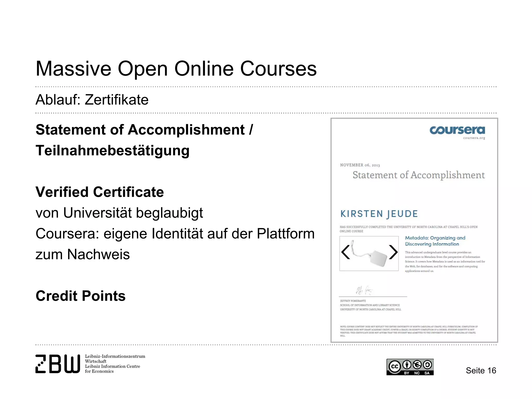
Task: Click the certificate's 'Statement of Accomplishment' title
Action: (x=419, y=175)
